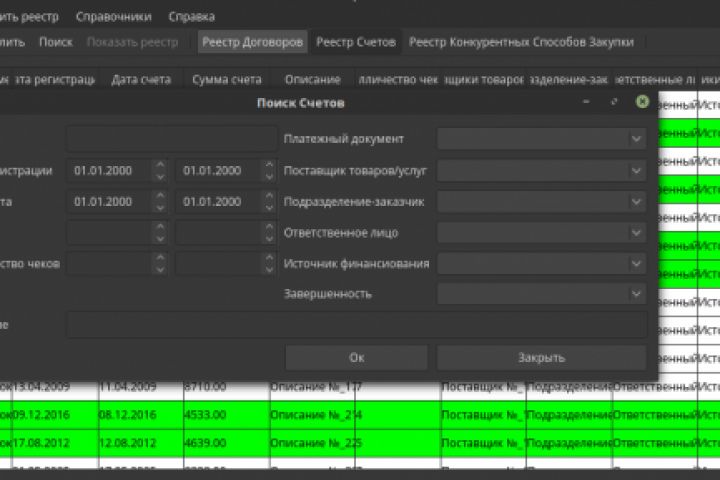Screen dimensions: 720x480
Task: Increase the first sum range value
Action: tap(160, 227)
